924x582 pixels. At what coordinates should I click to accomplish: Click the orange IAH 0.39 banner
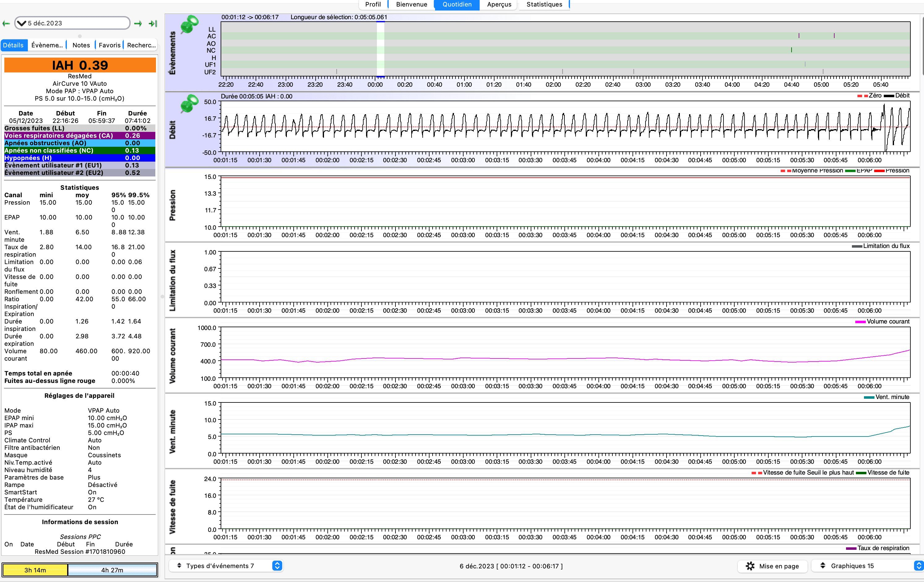pyautogui.click(x=80, y=65)
